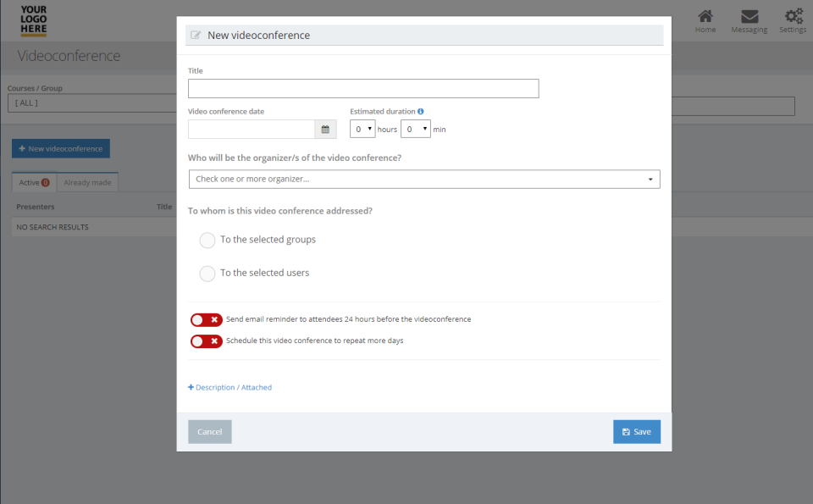Open Settings gears icon
Viewport: 813px width, 504px height.
pos(793,17)
